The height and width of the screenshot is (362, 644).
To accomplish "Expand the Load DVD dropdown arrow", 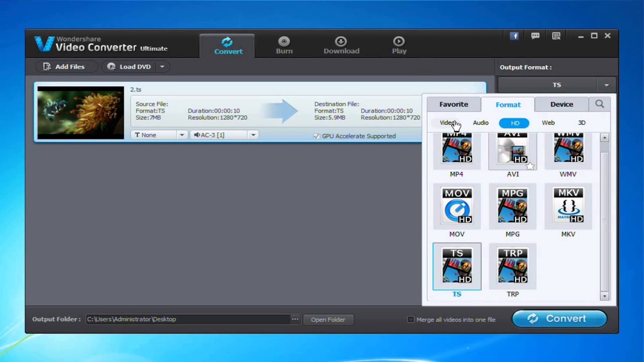I will 162,67.
